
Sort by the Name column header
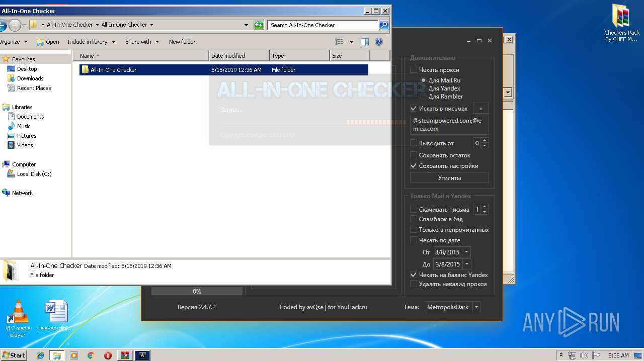coord(141,56)
